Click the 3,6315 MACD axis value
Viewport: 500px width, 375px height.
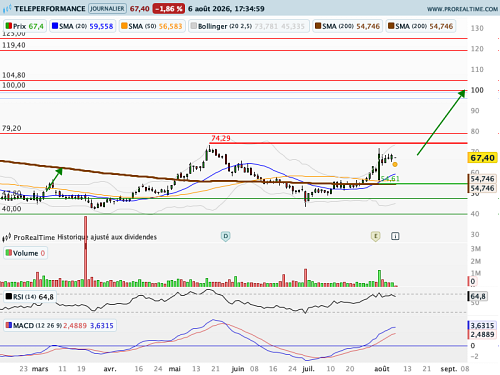[482, 325]
